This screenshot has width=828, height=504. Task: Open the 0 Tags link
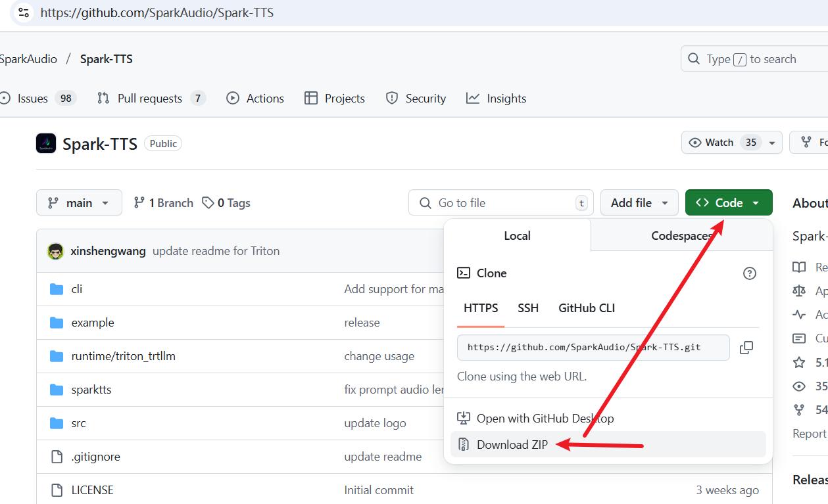click(x=226, y=203)
